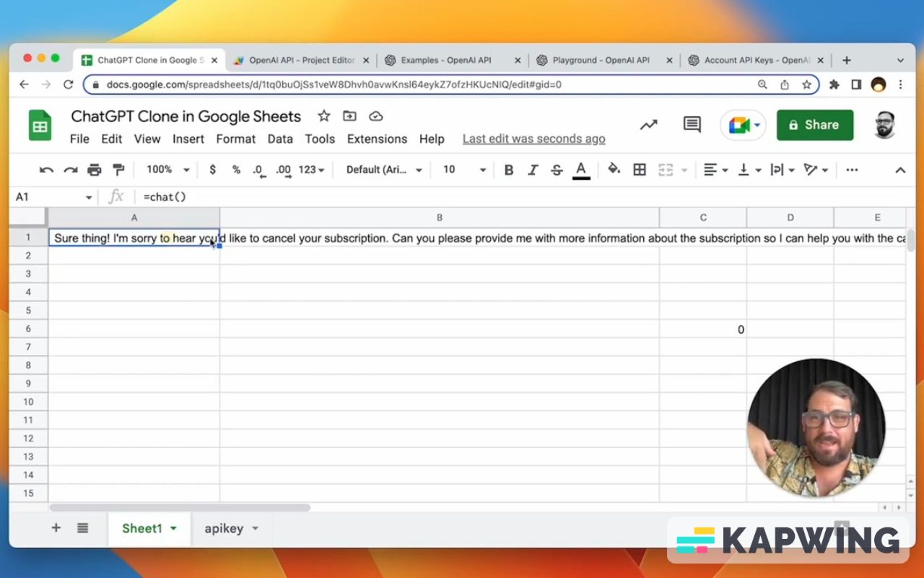Open the merge cells dropdown arrow
The image size is (924, 578).
coord(684,171)
